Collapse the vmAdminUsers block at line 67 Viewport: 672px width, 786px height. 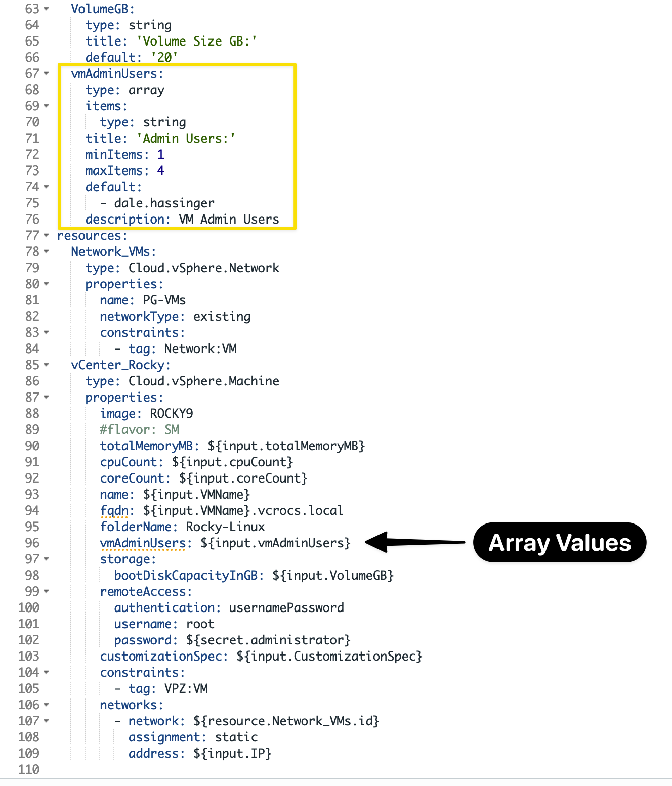point(46,74)
